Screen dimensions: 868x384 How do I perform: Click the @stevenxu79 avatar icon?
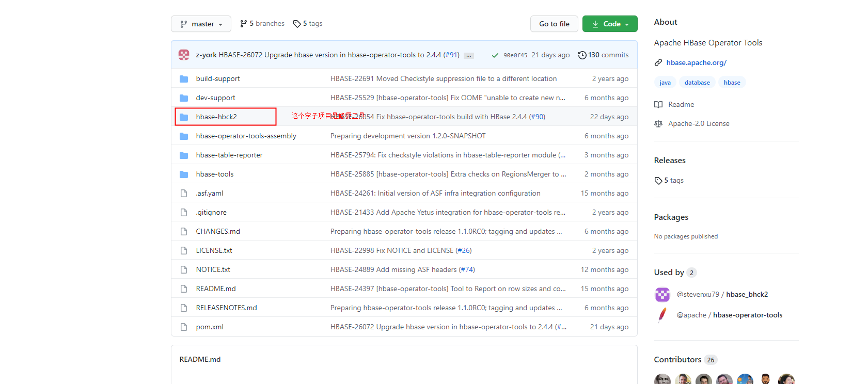662,295
